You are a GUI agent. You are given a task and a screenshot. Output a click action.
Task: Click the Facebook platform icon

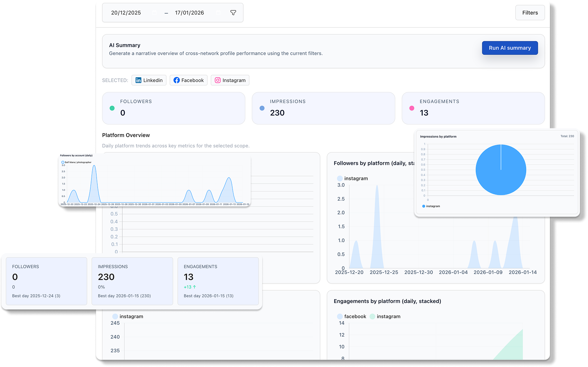177,80
